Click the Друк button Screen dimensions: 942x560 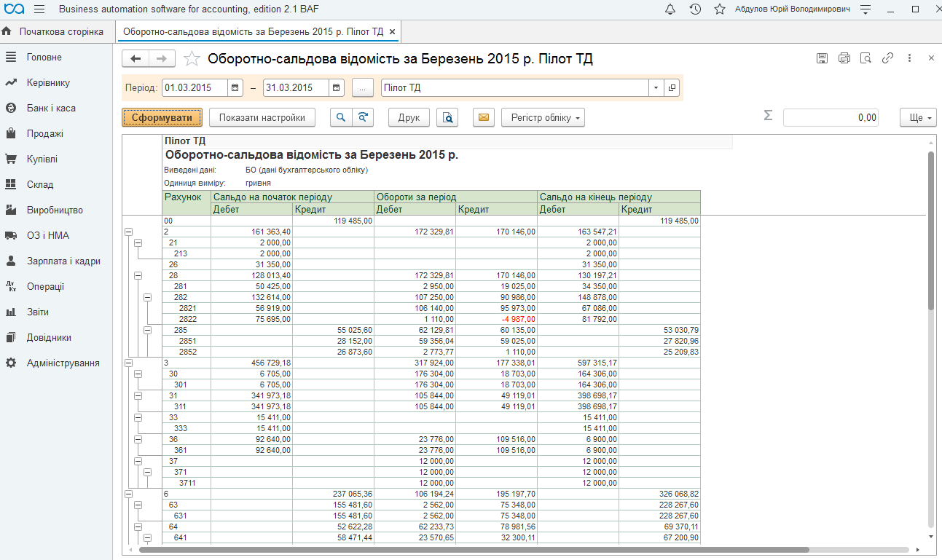coord(409,117)
